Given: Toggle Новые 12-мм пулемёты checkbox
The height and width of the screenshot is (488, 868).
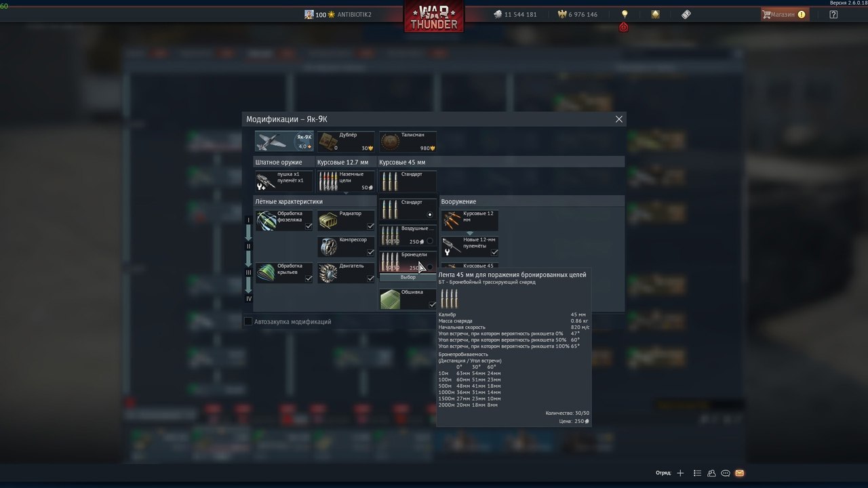Looking at the screenshot, I should (x=494, y=252).
